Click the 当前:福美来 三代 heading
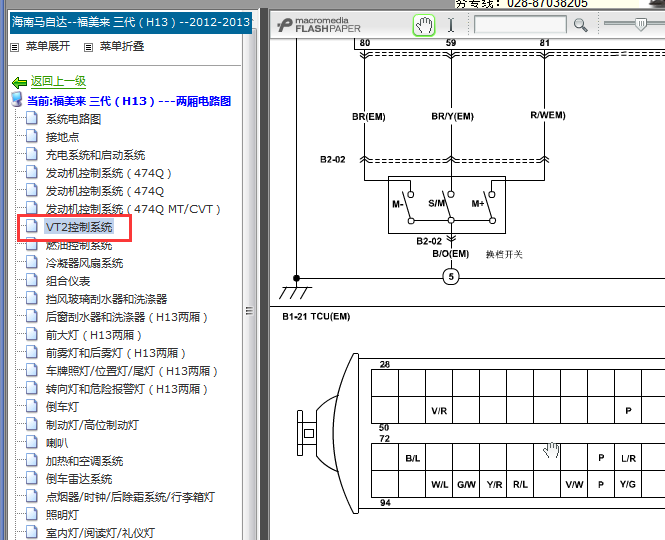665x540 pixels. pos(129,101)
